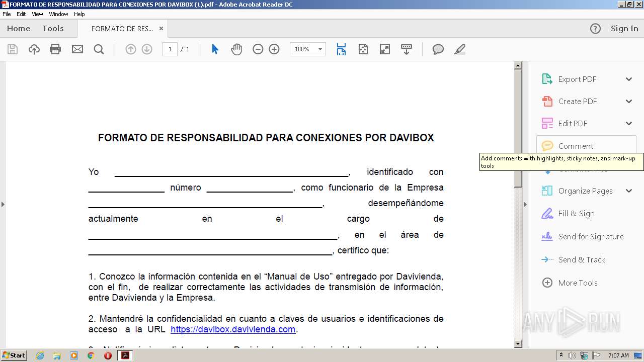The height and width of the screenshot is (362, 644).
Task: Click the Save file icon
Action: point(13,49)
